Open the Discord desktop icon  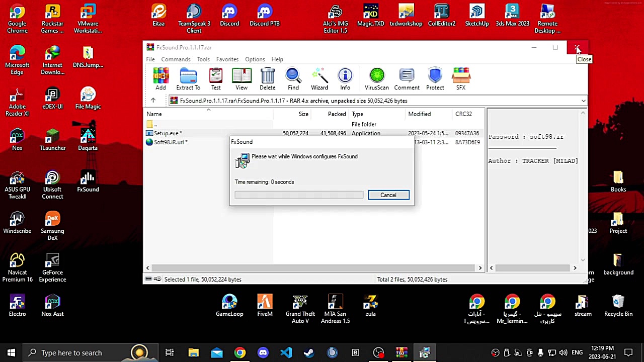(229, 16)
